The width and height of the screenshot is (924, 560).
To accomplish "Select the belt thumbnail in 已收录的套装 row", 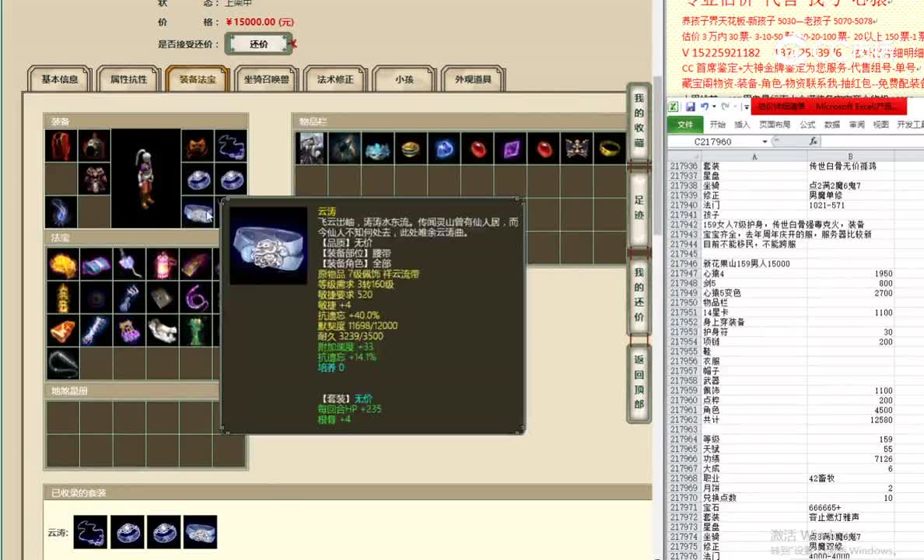I will tap(200, 532).
